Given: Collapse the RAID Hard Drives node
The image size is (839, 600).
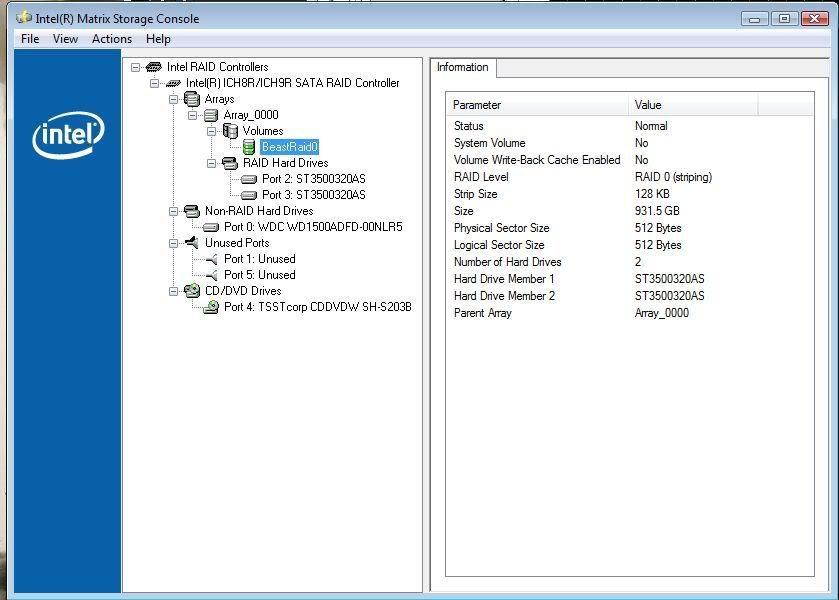Looking at the screenshot, I should coord(212,163).
